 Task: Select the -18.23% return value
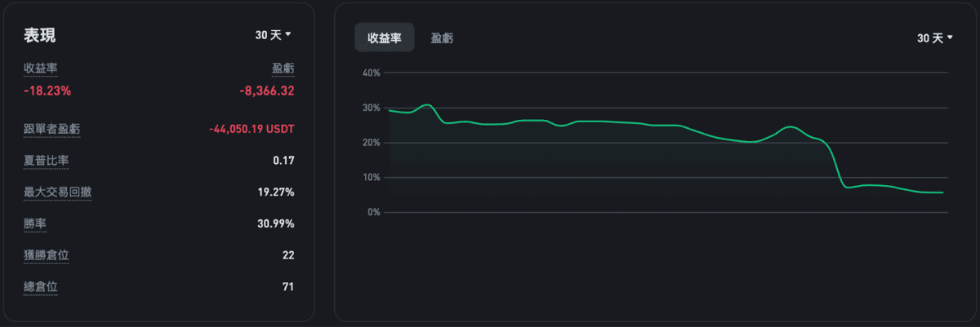(48, 91)
